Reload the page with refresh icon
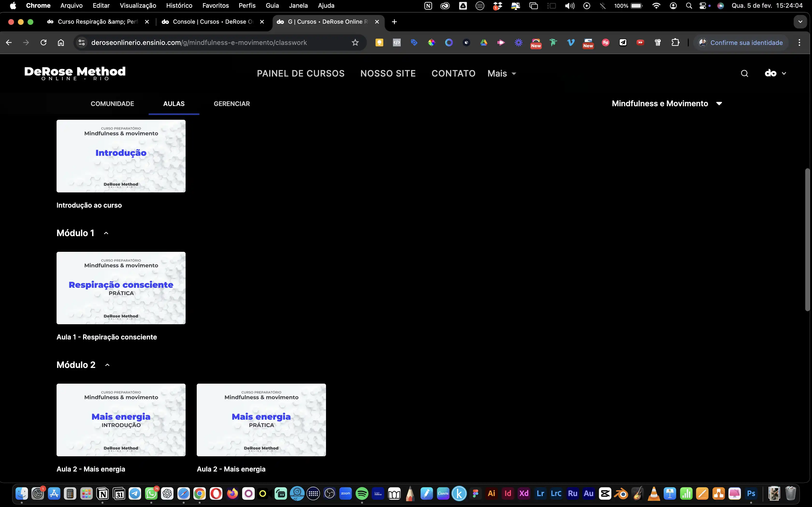812x507 pixels. (43, 42)
